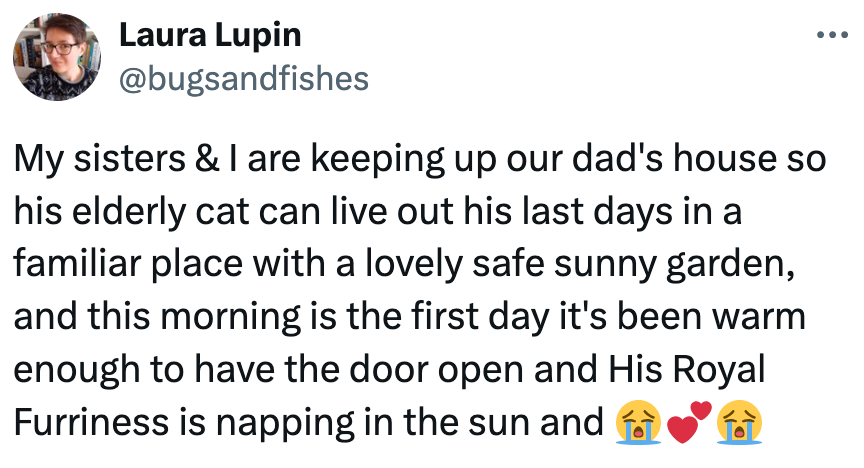
Task: Open the Laura Lupin display name link
Action: click(210, 36)
